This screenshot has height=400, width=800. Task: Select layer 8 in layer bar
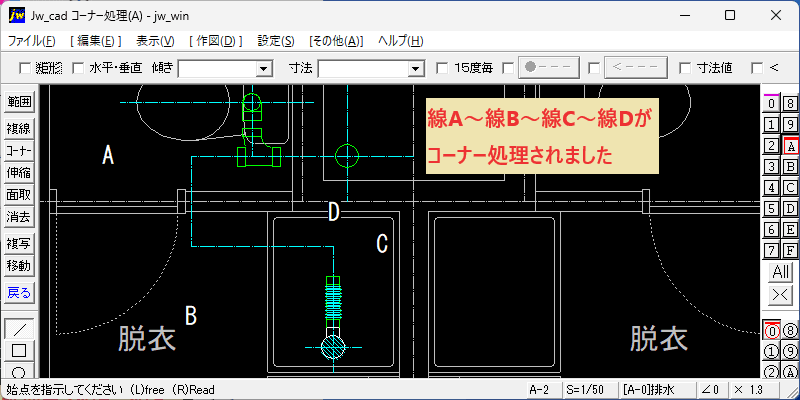tap(790, 104)
